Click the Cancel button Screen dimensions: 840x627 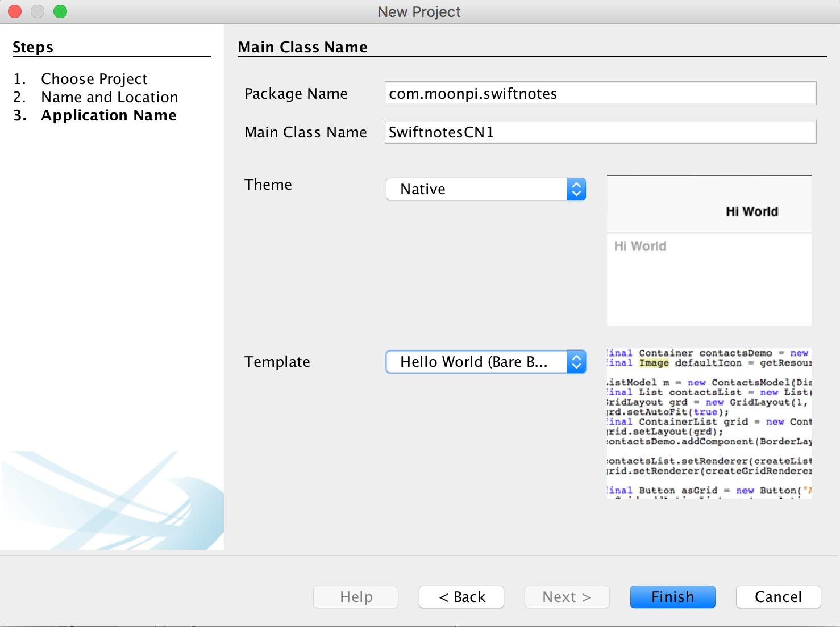click(x=778, y=597)
